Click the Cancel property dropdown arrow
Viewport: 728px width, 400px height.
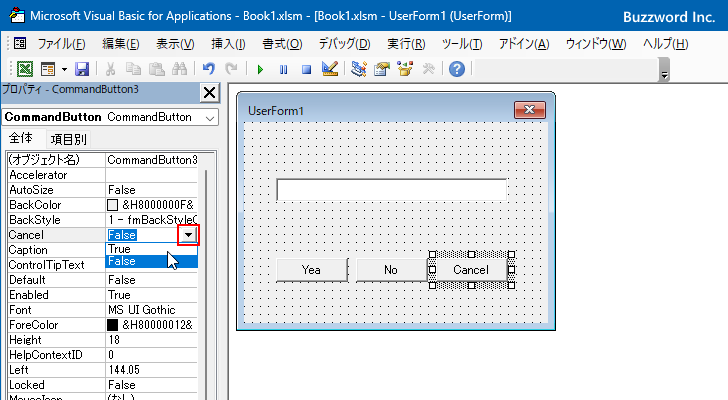coord(188,235)
